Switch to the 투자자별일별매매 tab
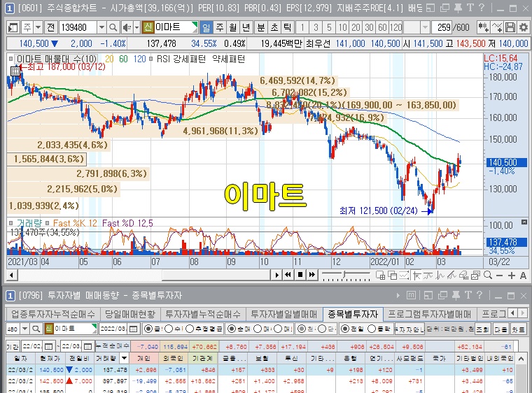This screenshot has height=393, width=532. [x=283, y=314]
